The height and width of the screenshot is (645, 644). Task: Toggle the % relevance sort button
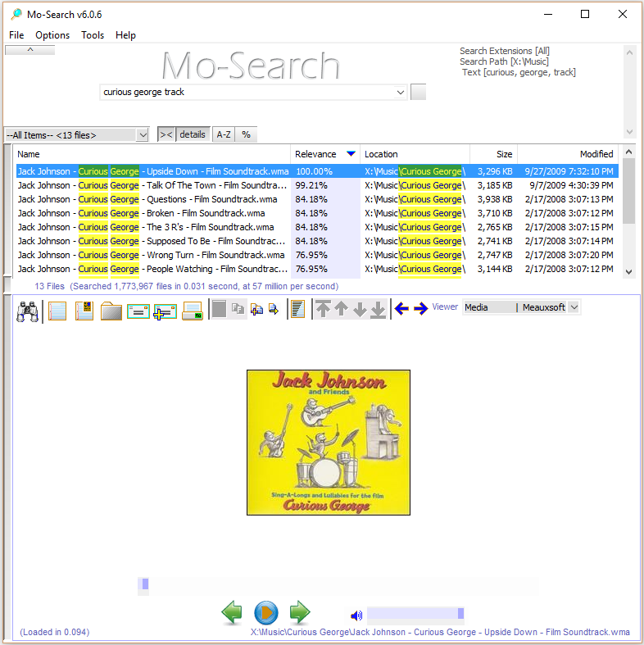tap(246, 134)
